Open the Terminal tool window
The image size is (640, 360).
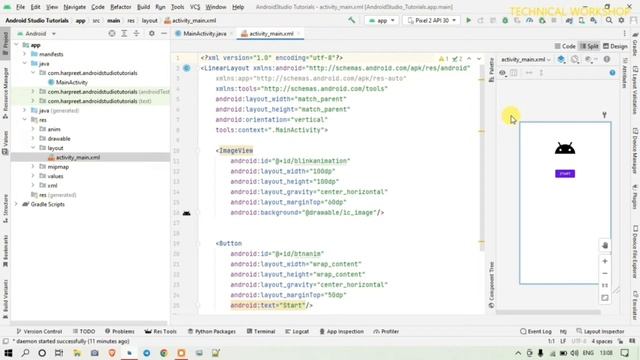[261, 331]
